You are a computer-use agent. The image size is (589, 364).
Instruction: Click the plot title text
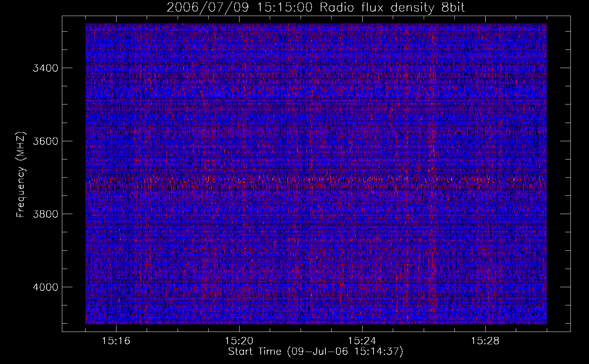(316, 8)
